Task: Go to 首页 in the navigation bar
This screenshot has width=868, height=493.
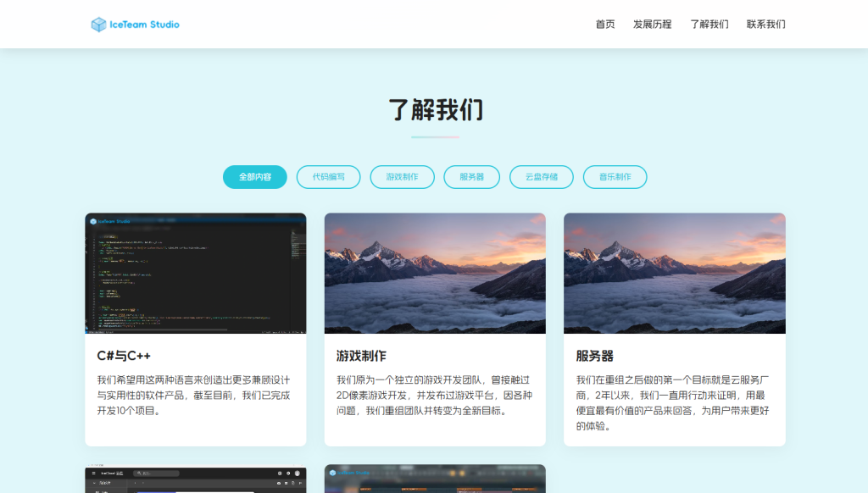Action: [x=605, y=25]
